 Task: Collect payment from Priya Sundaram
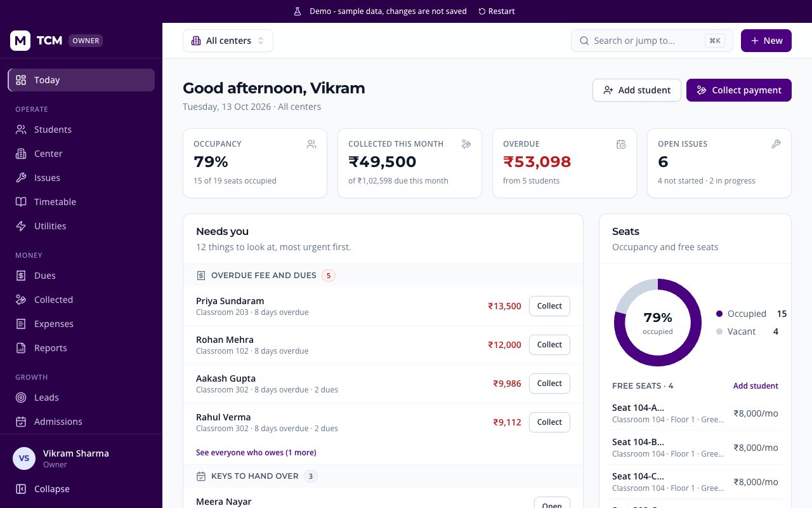(x=549, y=306)
